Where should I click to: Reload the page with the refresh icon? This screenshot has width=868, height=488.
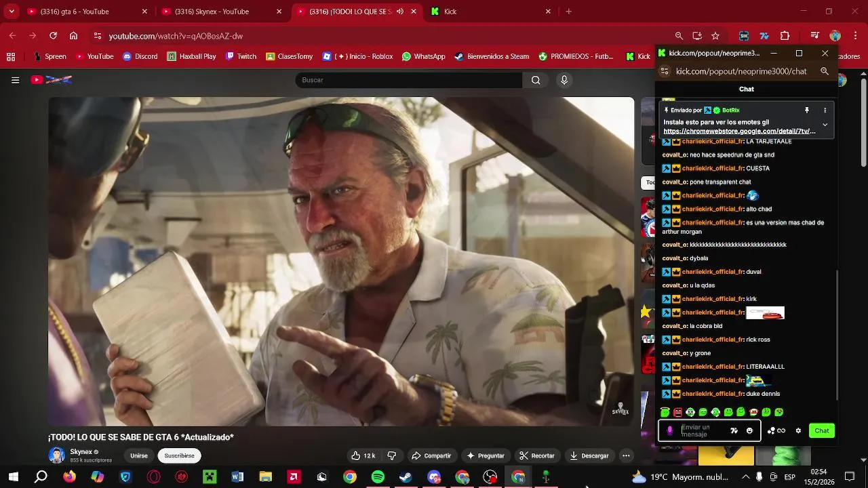[53, 36]
